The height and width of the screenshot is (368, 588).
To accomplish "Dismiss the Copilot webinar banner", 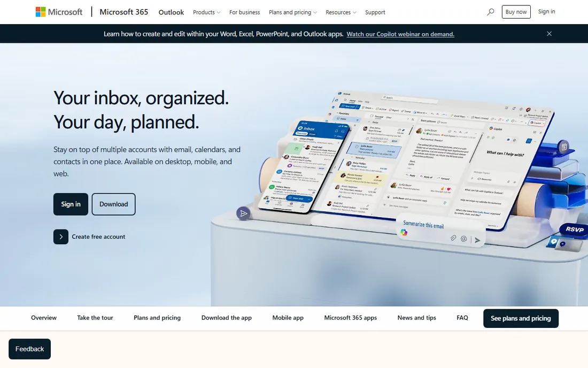I will [x=549, y=34].
